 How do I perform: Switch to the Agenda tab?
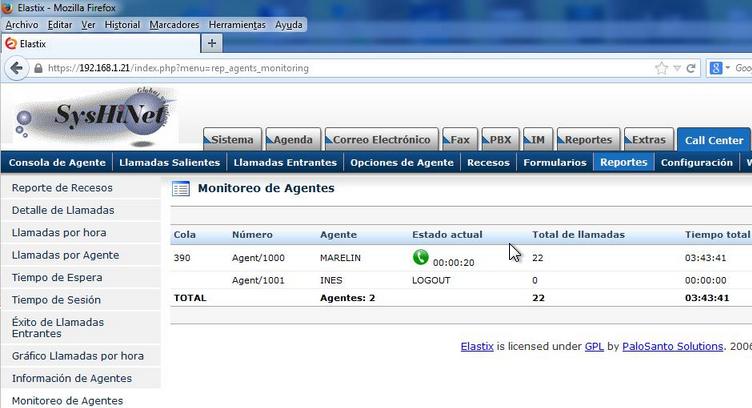(x=293, y=140)
